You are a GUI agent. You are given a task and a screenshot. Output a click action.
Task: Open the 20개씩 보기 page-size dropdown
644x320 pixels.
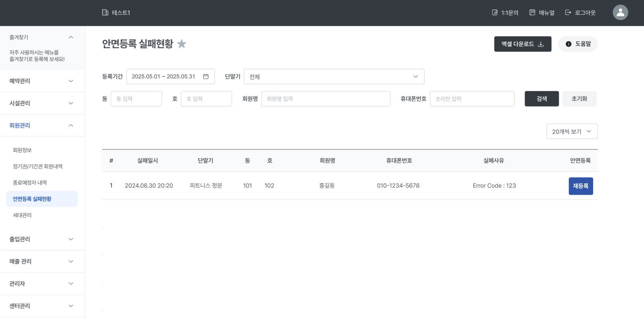click(x=572, y=131)
